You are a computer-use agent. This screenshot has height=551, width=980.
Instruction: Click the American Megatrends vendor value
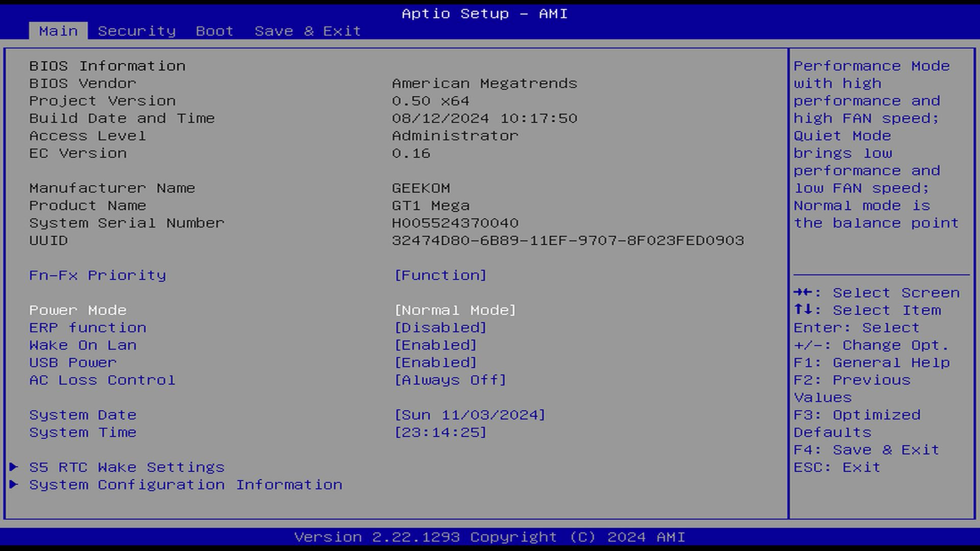point(484,83)
